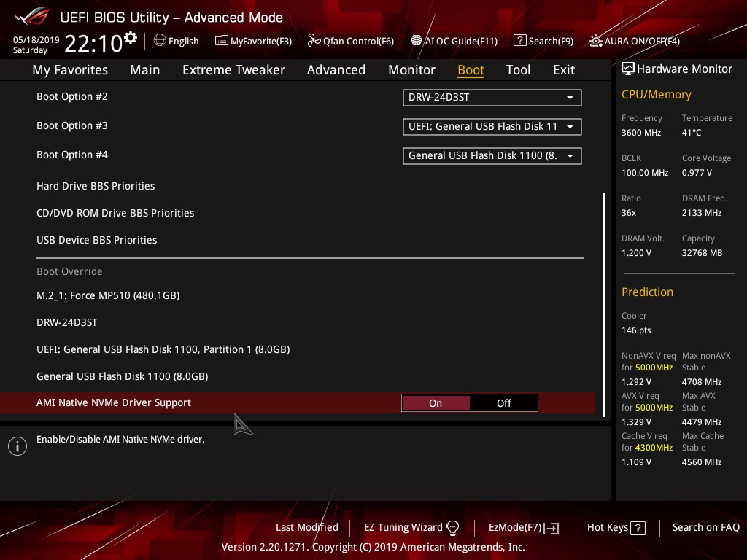Screen dimensions: 747x560
Task: Click the ROG logo icon
Action: tap(31, 17)
